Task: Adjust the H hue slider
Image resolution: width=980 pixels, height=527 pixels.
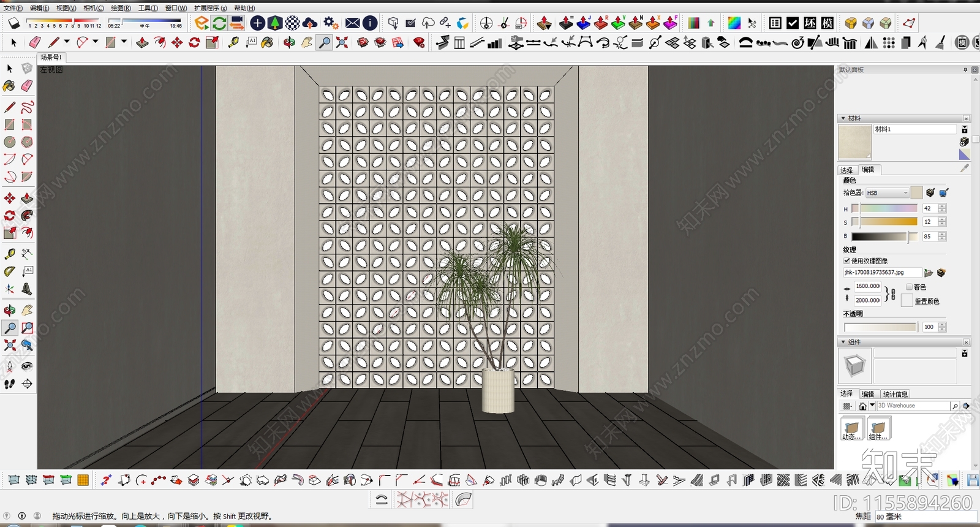Action: [x=884, y=208]
